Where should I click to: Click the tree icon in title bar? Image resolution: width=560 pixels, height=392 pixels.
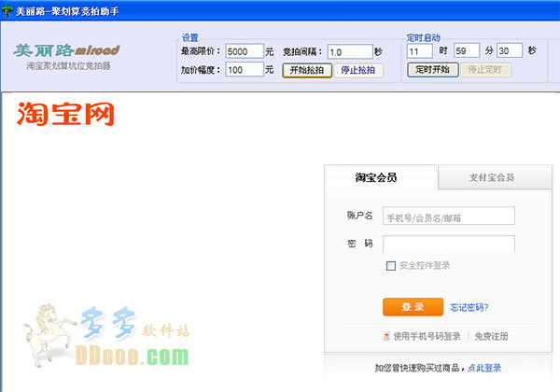tap(7, 11)
